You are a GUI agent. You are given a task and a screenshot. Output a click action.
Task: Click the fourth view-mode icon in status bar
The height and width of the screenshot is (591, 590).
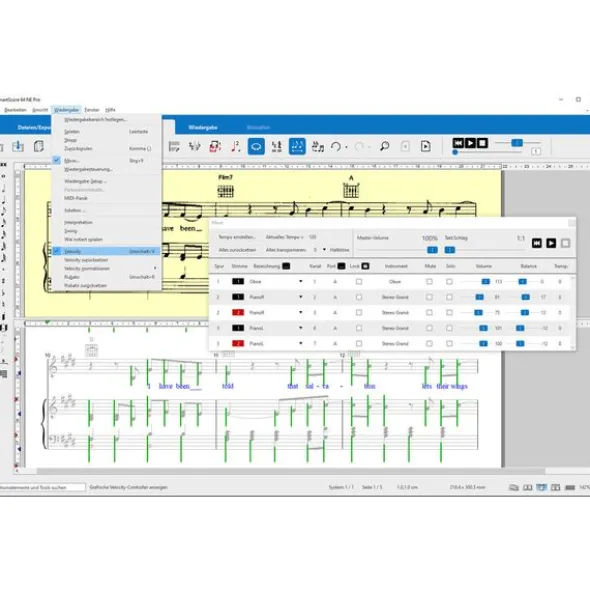pyautogui.click(x=555, y=487)
